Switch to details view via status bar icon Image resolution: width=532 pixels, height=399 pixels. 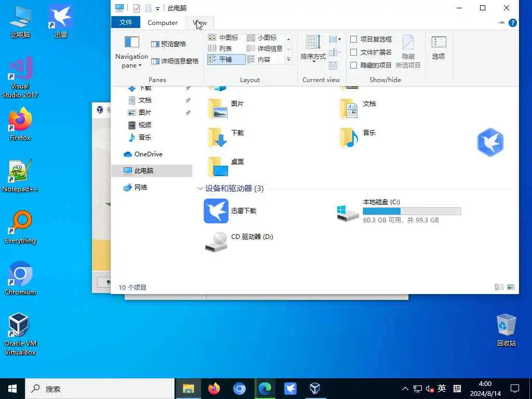tap(499, 287)
